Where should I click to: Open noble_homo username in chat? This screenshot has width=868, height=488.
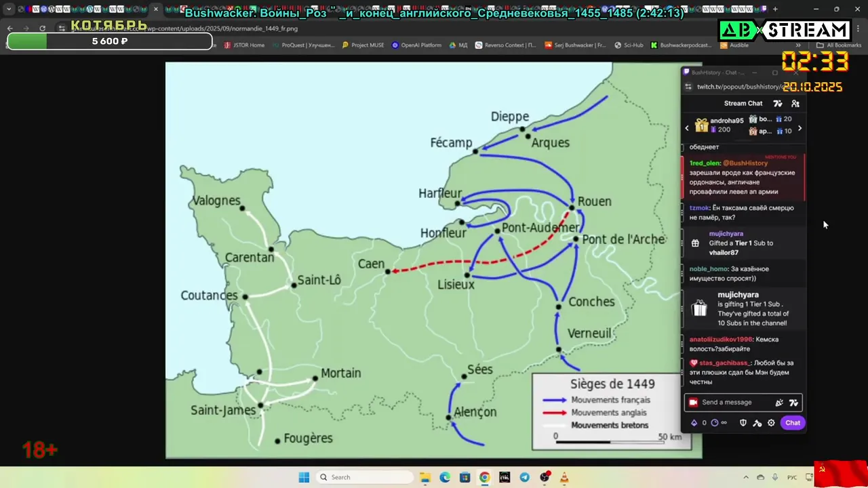pyautogui.click(x=709, y=269)
